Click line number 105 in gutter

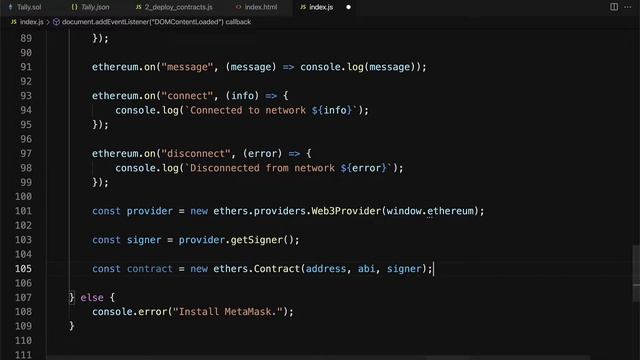point(23,269)
